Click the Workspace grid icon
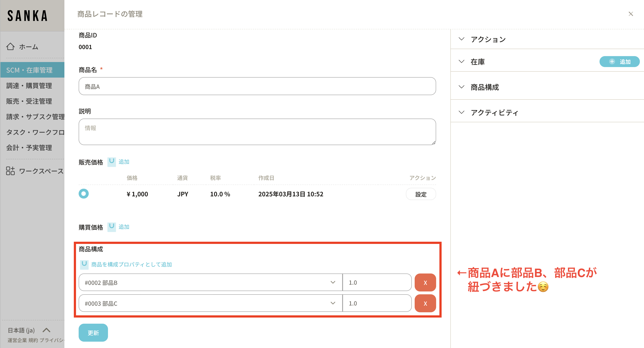 coord(10,171)
